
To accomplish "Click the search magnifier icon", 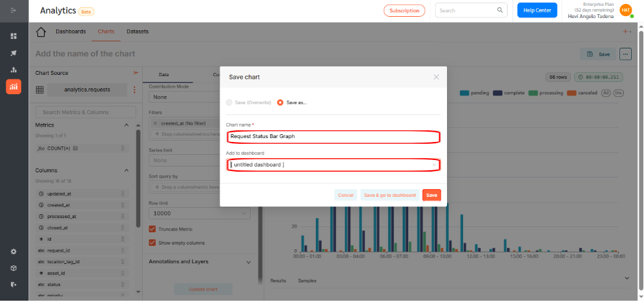I will (x=499, y=10).
